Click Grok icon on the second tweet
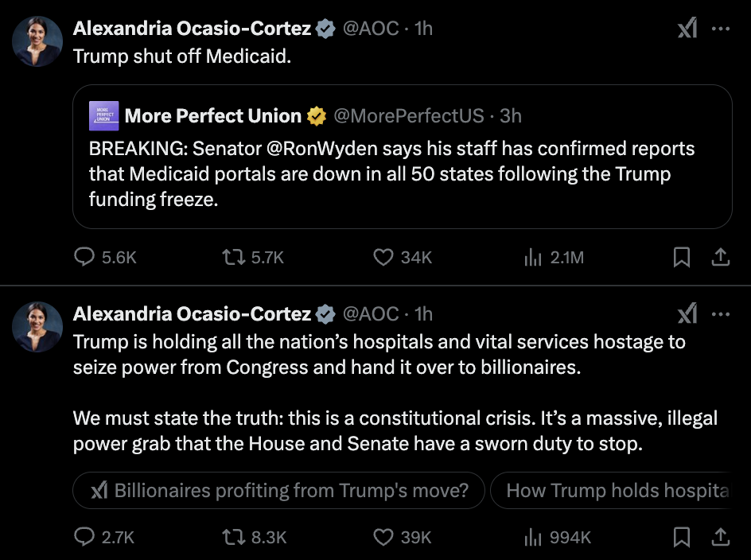Viewport: 751px width, 560px height. tap(687, 314)
